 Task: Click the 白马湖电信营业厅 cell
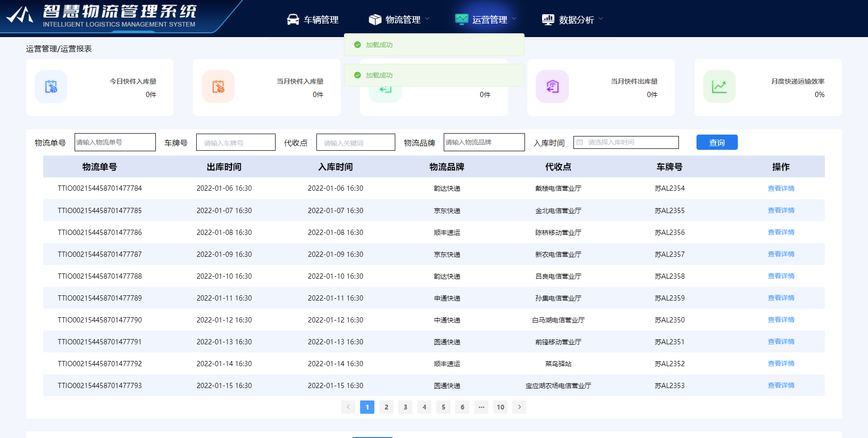558,320
